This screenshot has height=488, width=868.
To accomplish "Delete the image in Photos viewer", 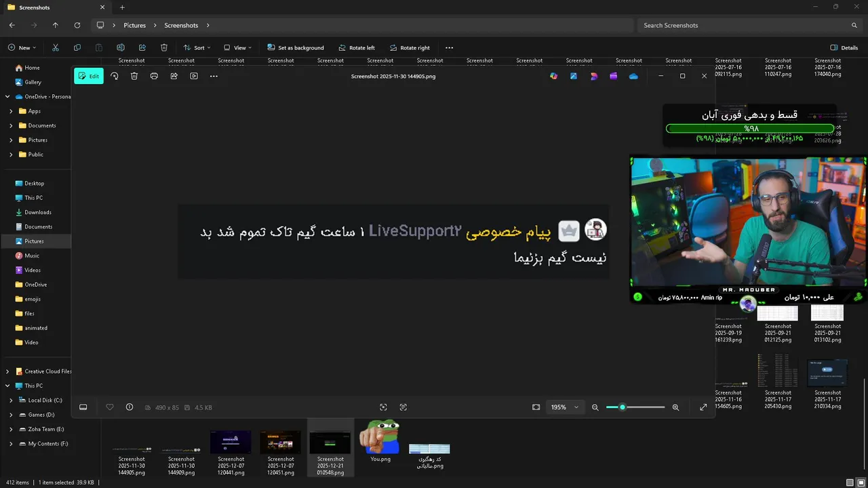I will tap(134, 76).
